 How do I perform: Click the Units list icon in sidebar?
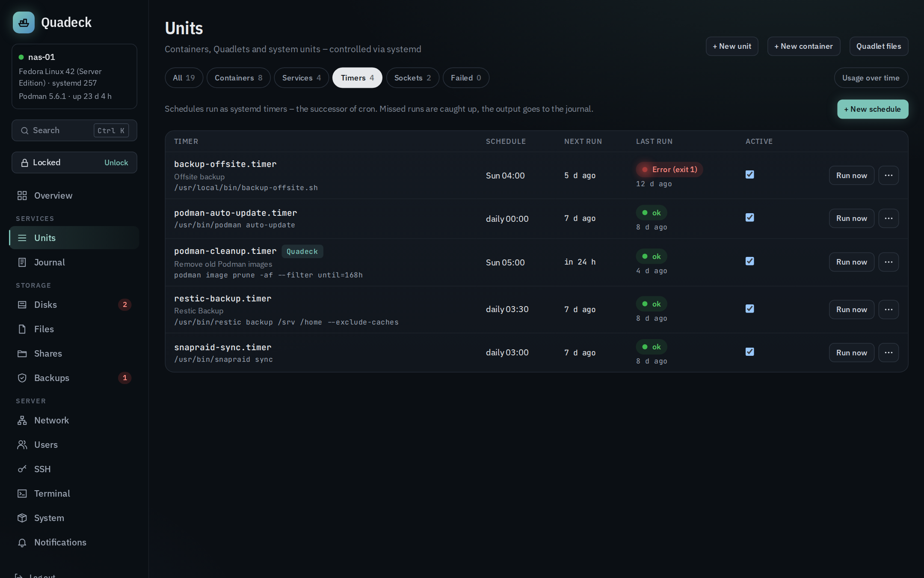(x=22, y=238)
